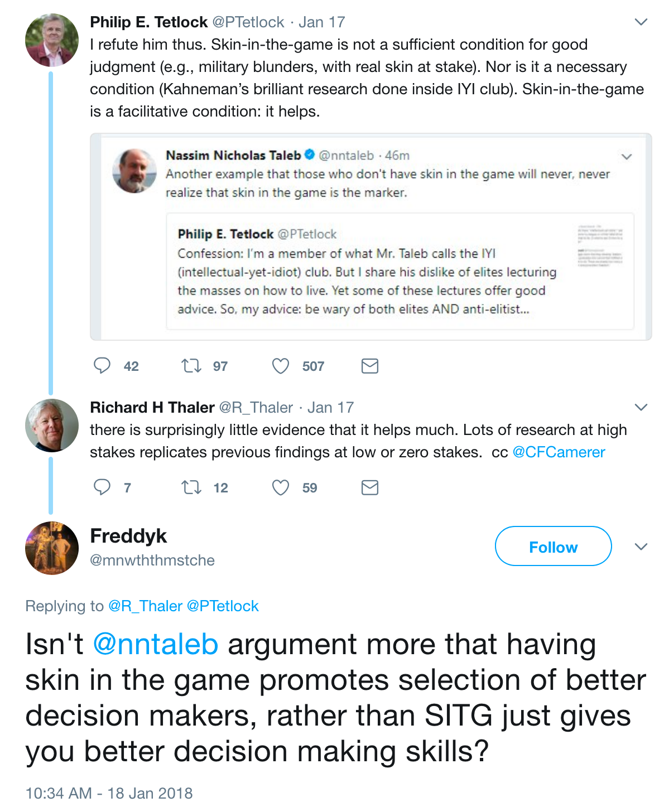Expand options chevron next to Follow button
The height and width of the screenshot is (812, 664).
(641, 547)
